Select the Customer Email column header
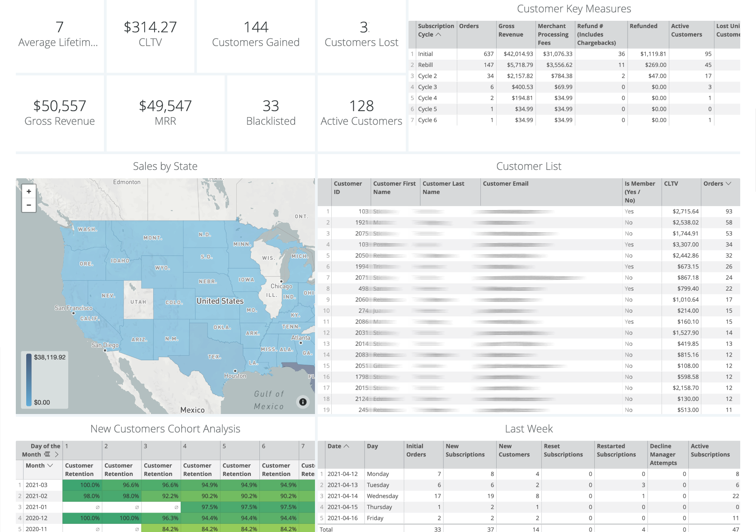The image size is (756, 532). click(x=505, y=184)
